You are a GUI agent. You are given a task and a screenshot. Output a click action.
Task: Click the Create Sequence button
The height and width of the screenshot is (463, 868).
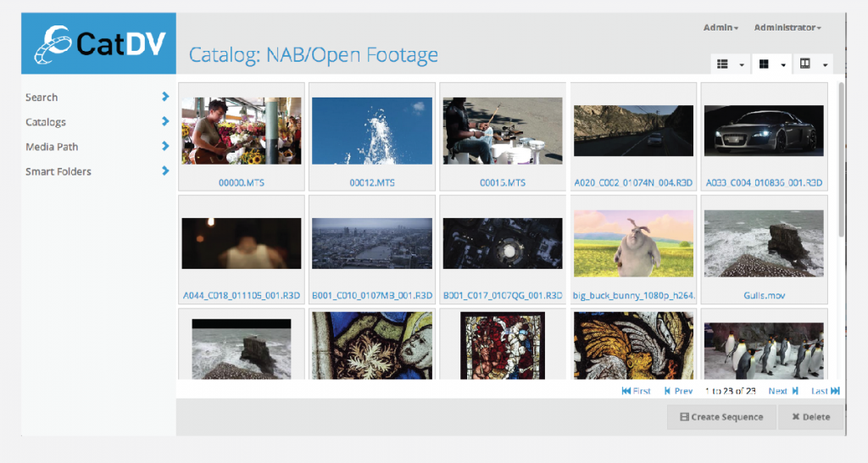[721, 416]
